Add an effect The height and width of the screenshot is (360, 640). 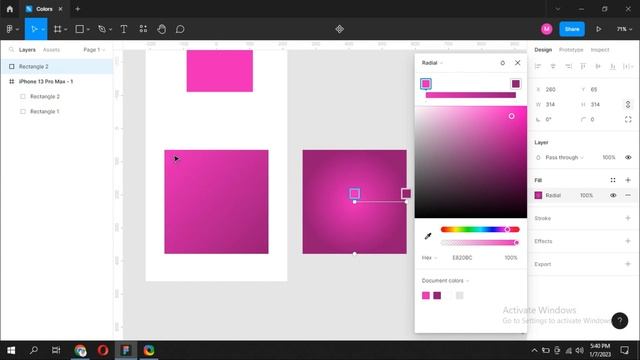point(628,241)
